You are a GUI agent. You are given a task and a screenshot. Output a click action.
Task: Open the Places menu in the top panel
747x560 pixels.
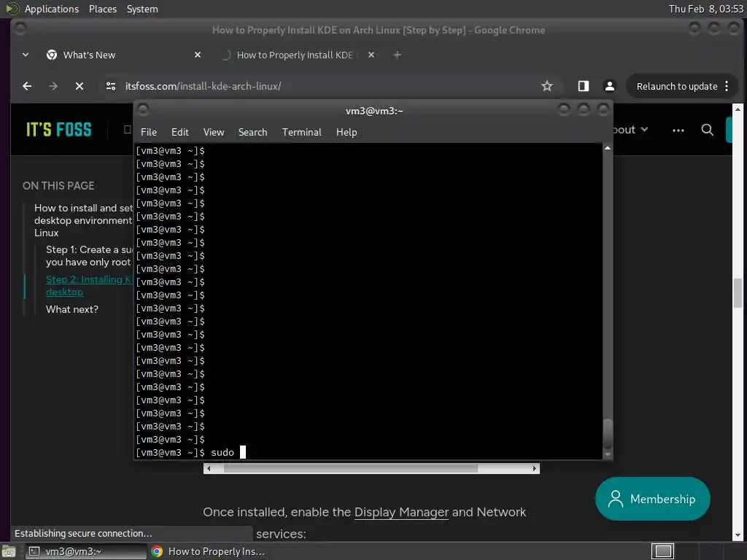pos(102,9)
